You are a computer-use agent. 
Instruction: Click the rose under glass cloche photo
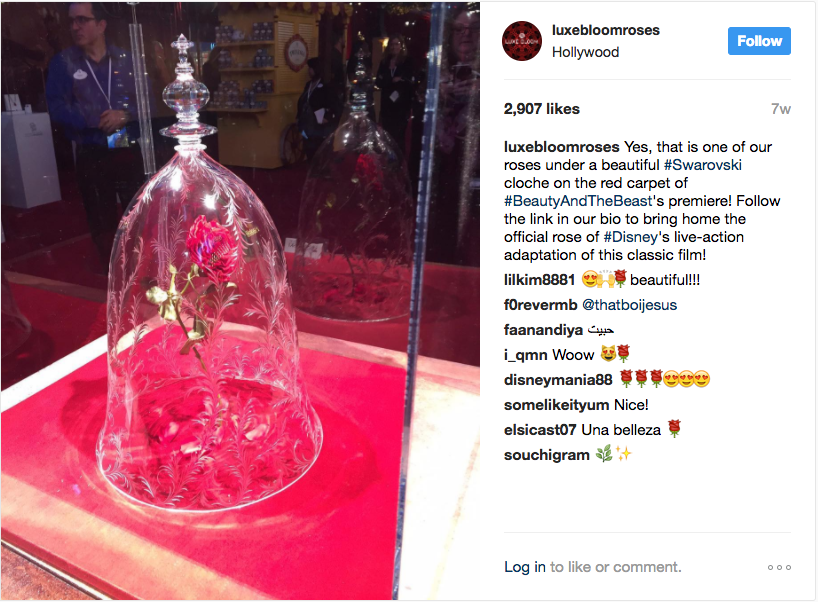pos(240,301)
